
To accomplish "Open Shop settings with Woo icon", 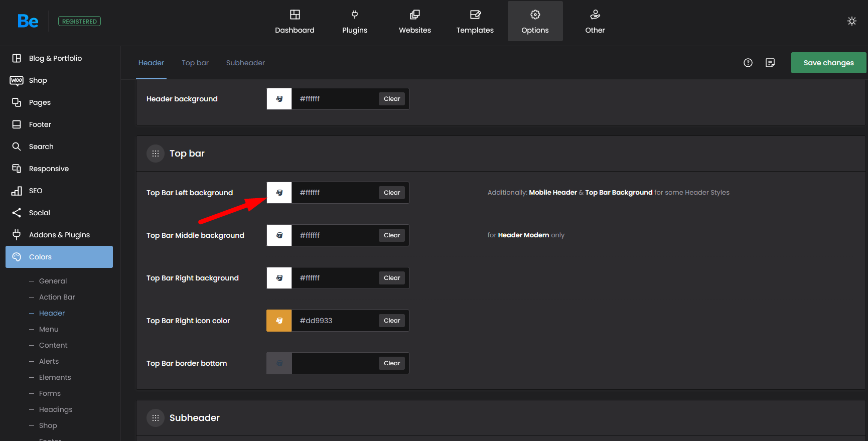I will (59, 80).
